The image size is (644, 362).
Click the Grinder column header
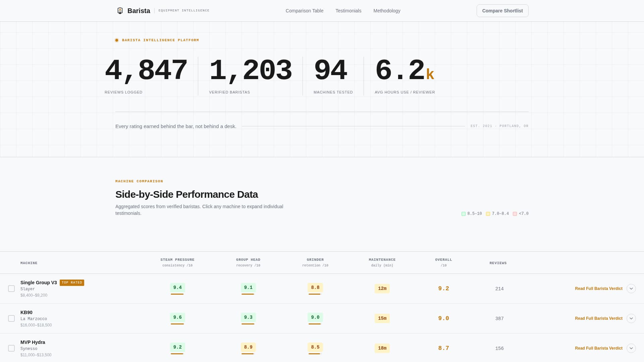[x=315, y=262]
